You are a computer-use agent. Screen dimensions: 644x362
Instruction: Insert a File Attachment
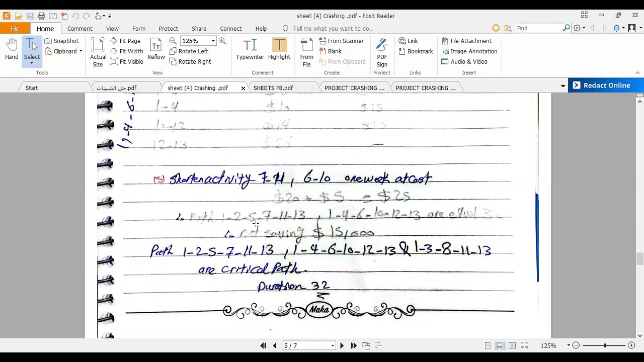pyautogui.click(x=466, y=41)
